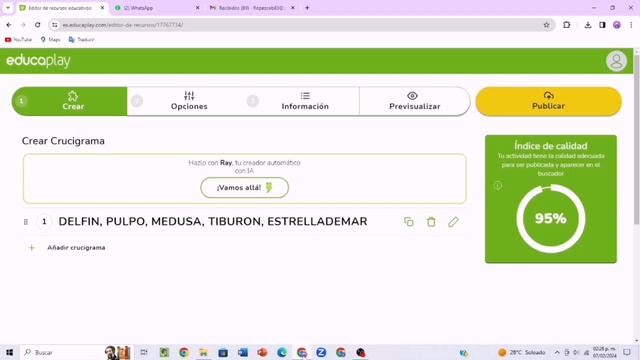Go back in browser history
This screenshot has height=360, width=640.
click(9, 25)
